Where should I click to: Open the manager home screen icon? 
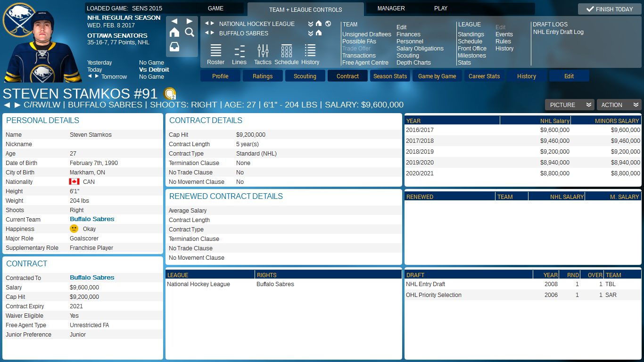(174, 32)
